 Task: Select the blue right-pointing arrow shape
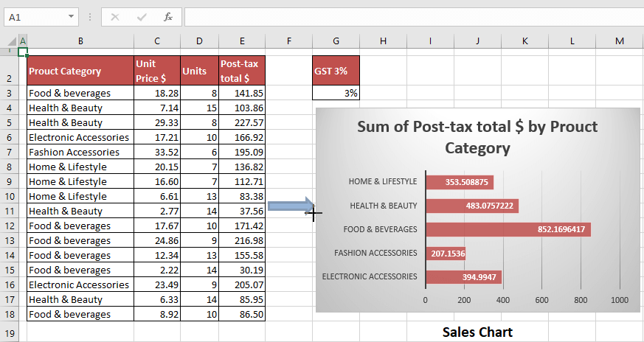(291, 206)
